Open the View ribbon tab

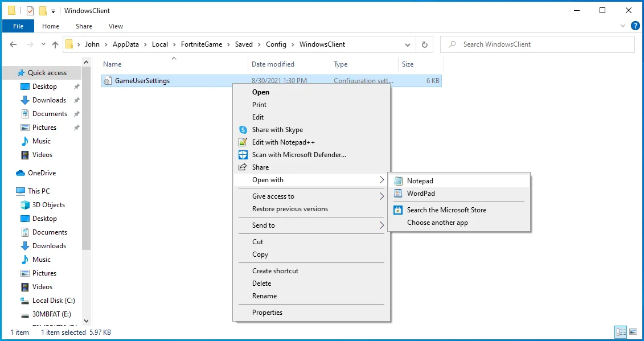(116, 26)
